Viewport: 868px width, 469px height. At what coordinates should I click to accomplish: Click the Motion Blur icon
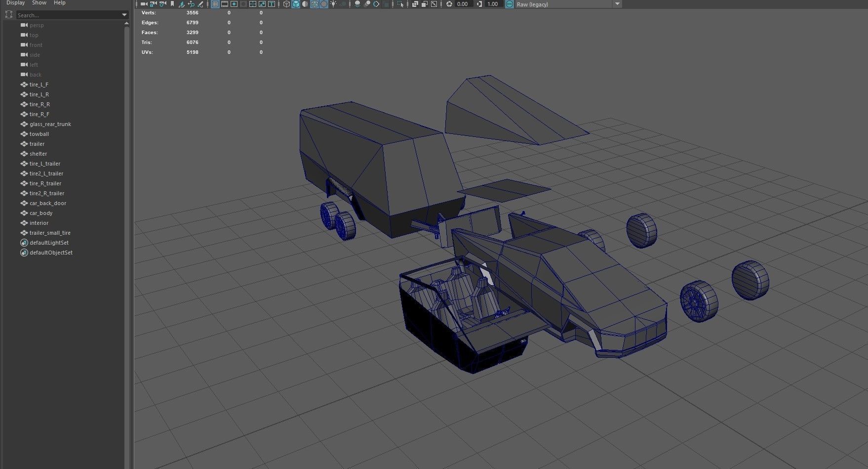point(367,4)
